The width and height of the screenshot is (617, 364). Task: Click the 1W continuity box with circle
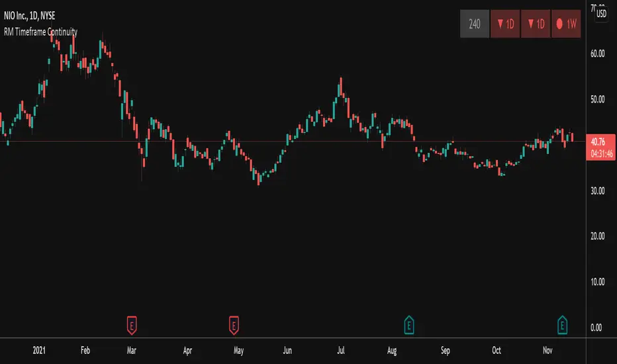tap(566, 24)
